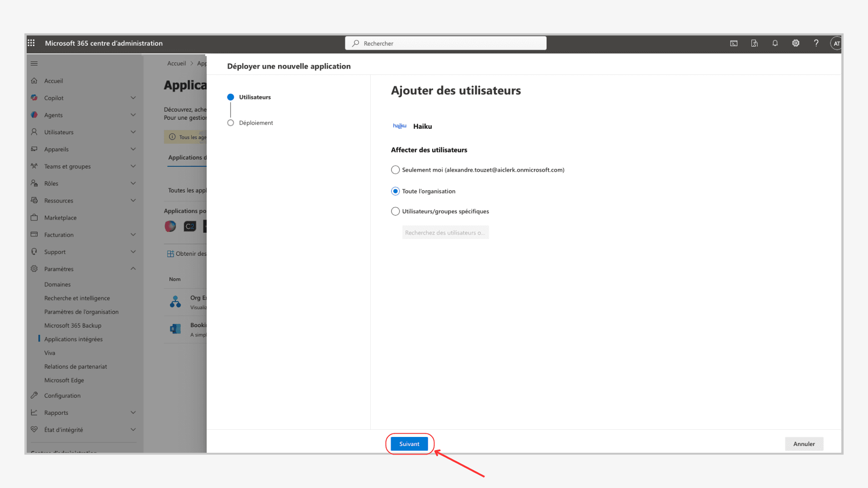Image resolution: width=868 pixels, height=488 pixels.
Task: Click the help question mark icon
Action: pyautogui.click(x=816, y=43)
